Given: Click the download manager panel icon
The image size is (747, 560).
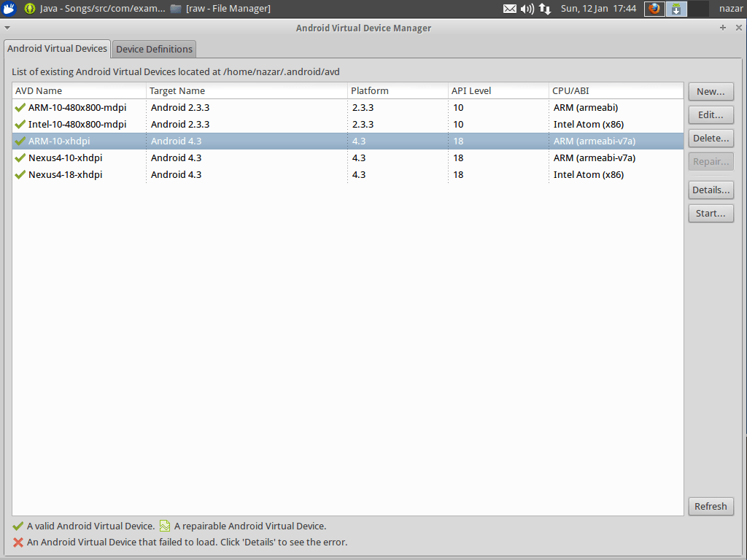Looking at the screenshot, I should click(x=676, y=9).
